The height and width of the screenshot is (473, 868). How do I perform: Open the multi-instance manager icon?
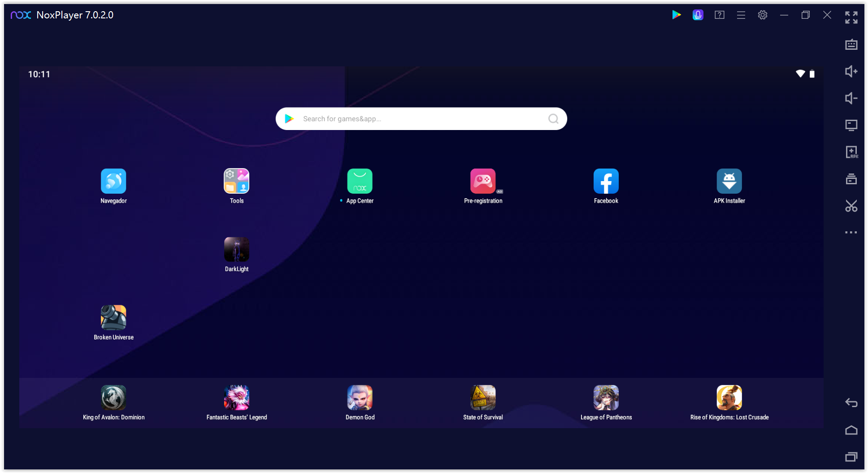pyautogui.click(x=851, y=179)
